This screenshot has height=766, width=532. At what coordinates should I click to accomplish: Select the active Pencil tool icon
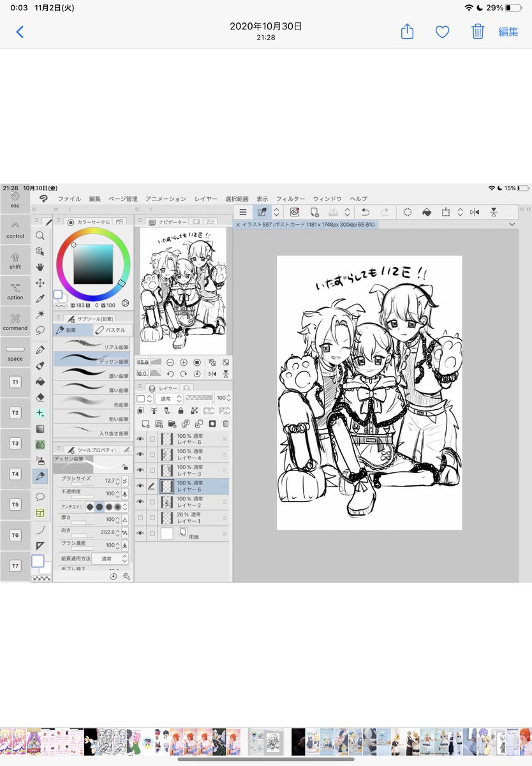point(40,476)
